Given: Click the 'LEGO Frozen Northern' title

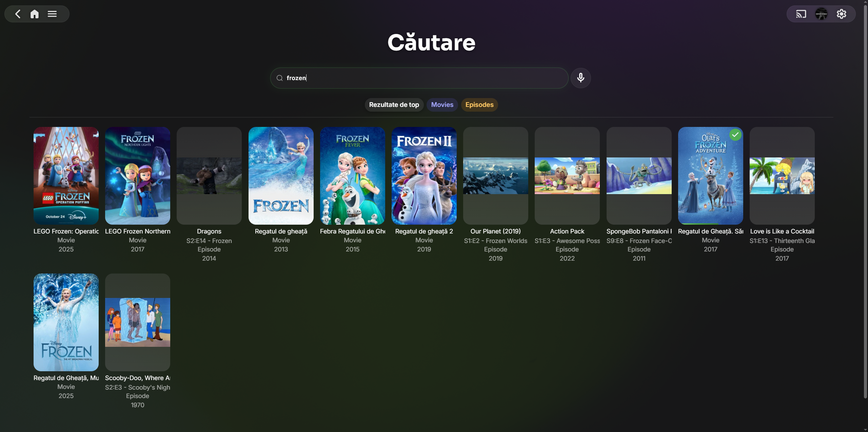Looking at the screenshot, I should tap(138, 231).
